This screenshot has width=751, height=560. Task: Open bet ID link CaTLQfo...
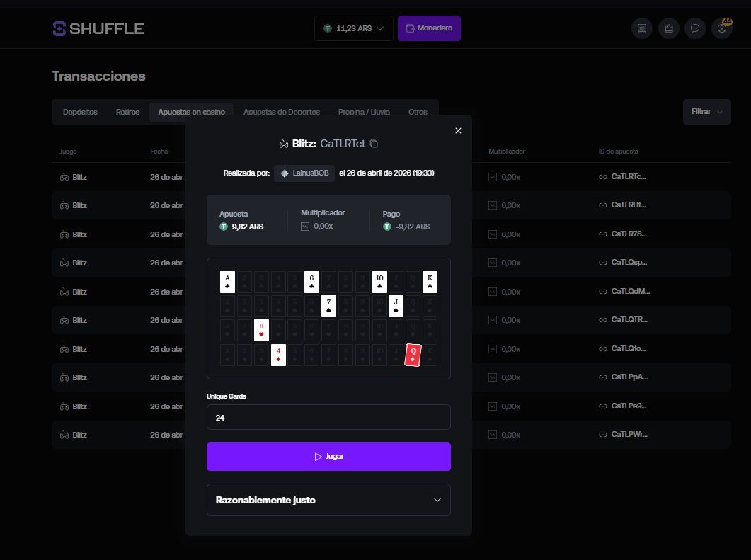click(x=621, y=349)
